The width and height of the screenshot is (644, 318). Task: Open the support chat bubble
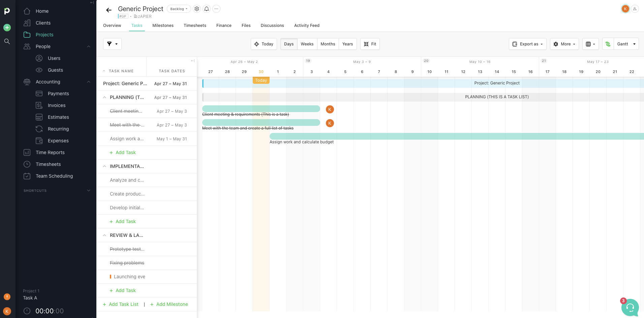point(630,307)
